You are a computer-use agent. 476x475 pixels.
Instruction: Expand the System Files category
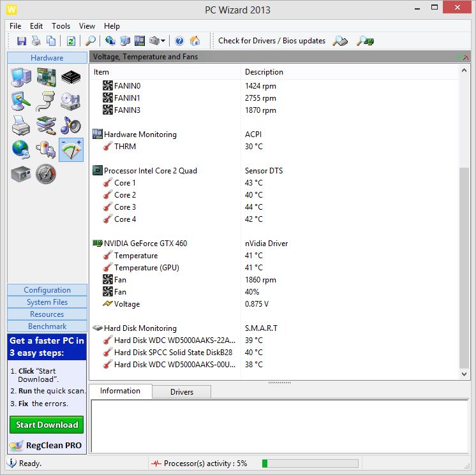point(47,302)
